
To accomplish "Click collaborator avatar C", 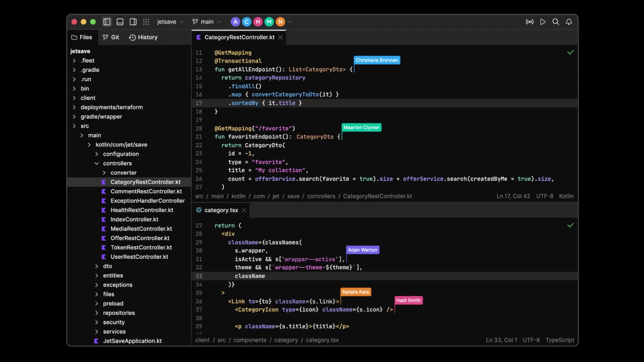I will (247, 22).
